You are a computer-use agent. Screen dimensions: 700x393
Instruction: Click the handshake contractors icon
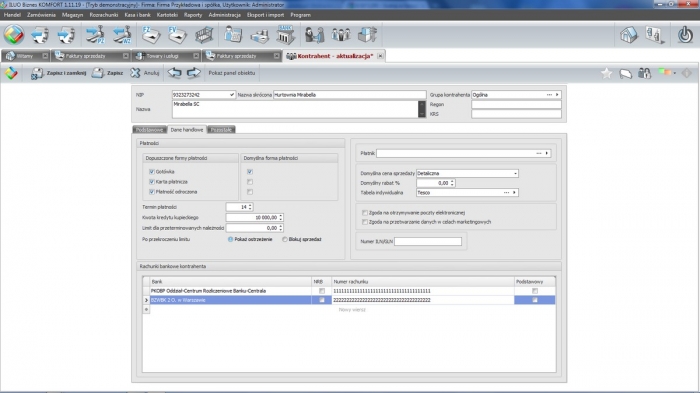314,35
